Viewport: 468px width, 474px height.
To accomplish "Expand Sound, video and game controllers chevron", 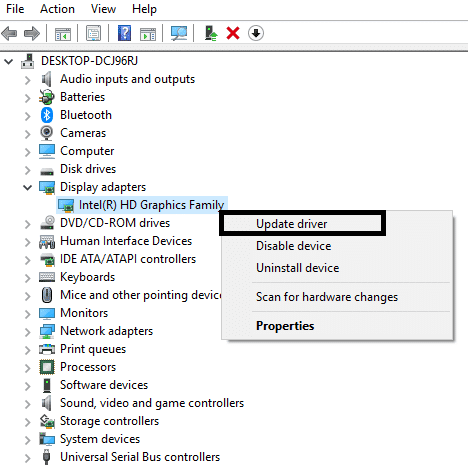I will pyautogui.click(x=27, y=404).
